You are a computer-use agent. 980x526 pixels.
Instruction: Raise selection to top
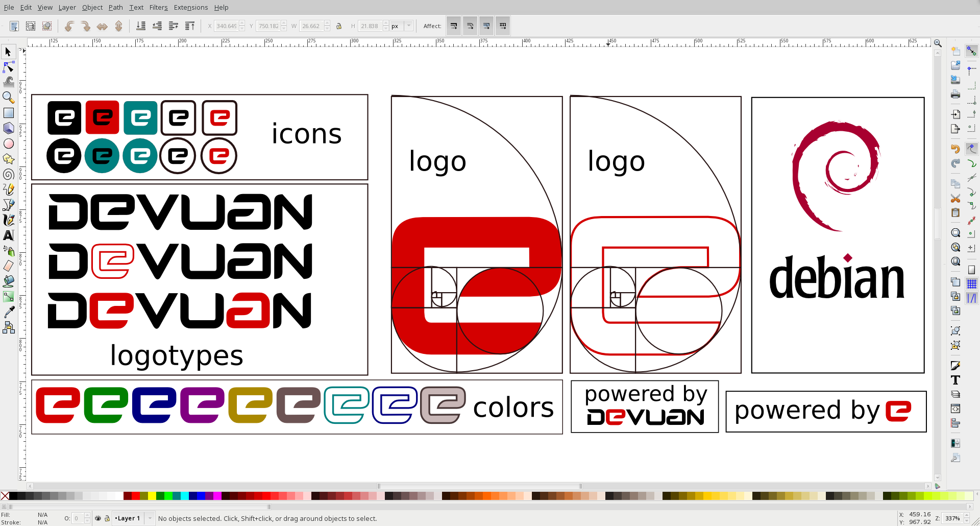(x=190, y=26)
